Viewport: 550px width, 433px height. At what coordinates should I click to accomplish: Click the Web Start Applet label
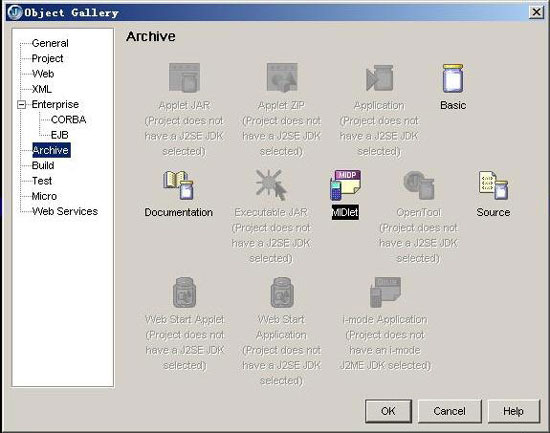(x=185, y=319)
